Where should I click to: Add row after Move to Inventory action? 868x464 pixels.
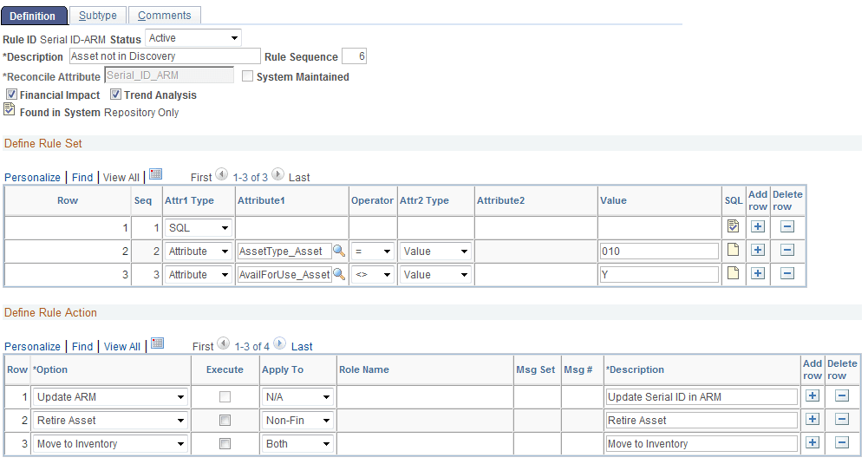(813, 442)
